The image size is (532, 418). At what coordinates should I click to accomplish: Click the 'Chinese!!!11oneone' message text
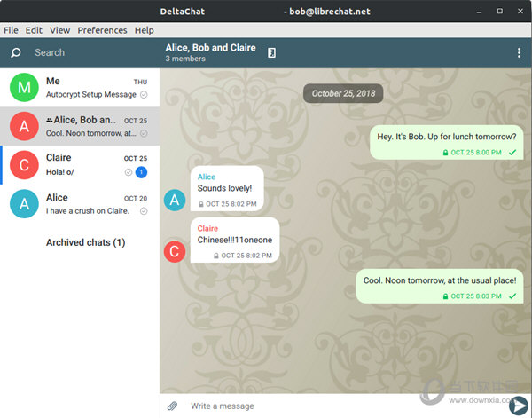[235, 241]
